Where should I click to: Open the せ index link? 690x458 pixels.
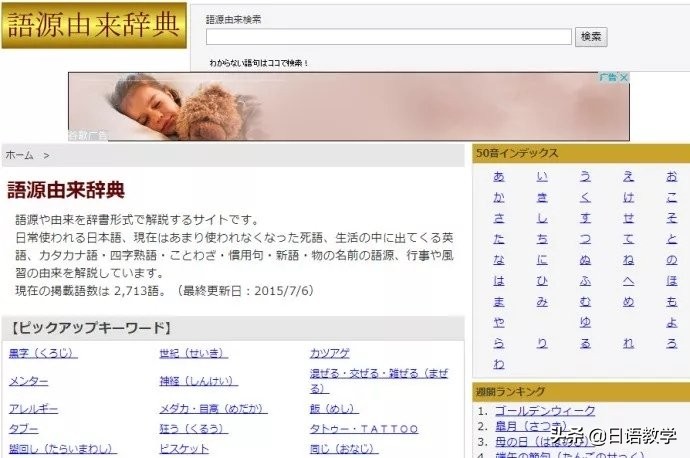pos(628,218)
